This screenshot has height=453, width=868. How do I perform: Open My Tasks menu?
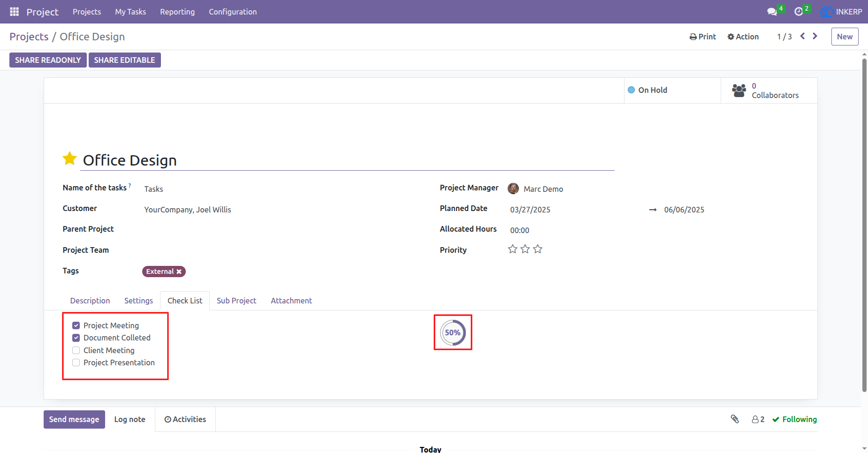130,12
